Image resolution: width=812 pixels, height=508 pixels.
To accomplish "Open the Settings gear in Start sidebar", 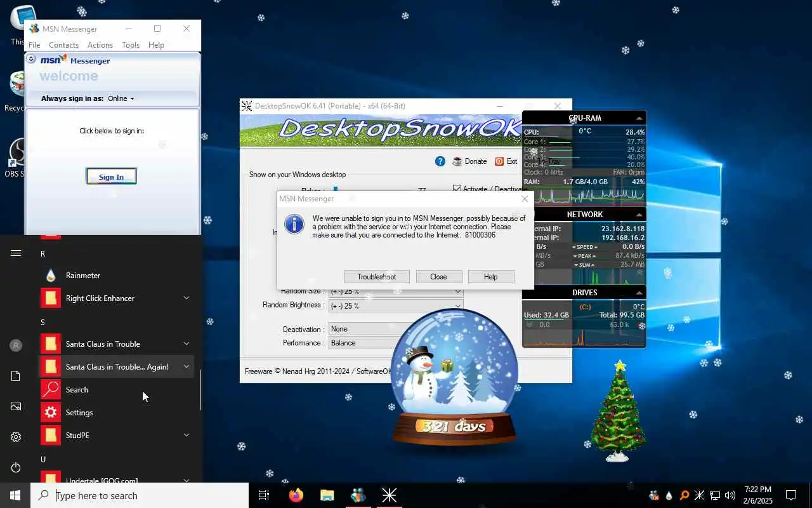I will click(16, 437).
